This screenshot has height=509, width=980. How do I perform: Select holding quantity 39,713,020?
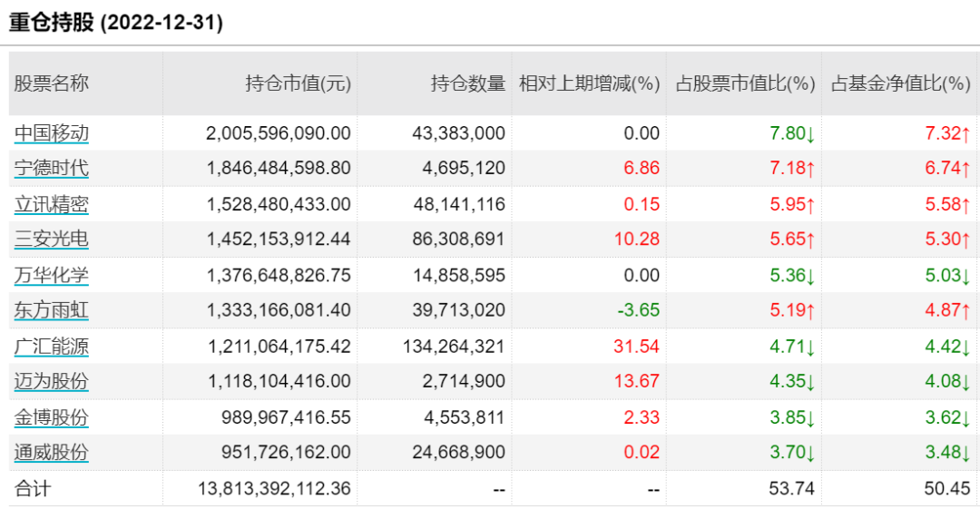click(x=459, y=310)
